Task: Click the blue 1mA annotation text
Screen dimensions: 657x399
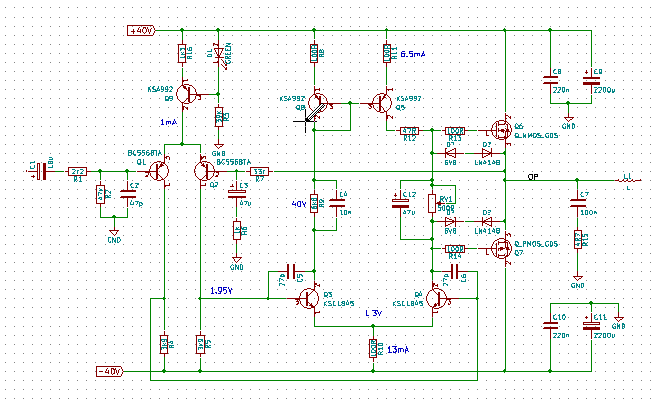Action: (168, 122)
